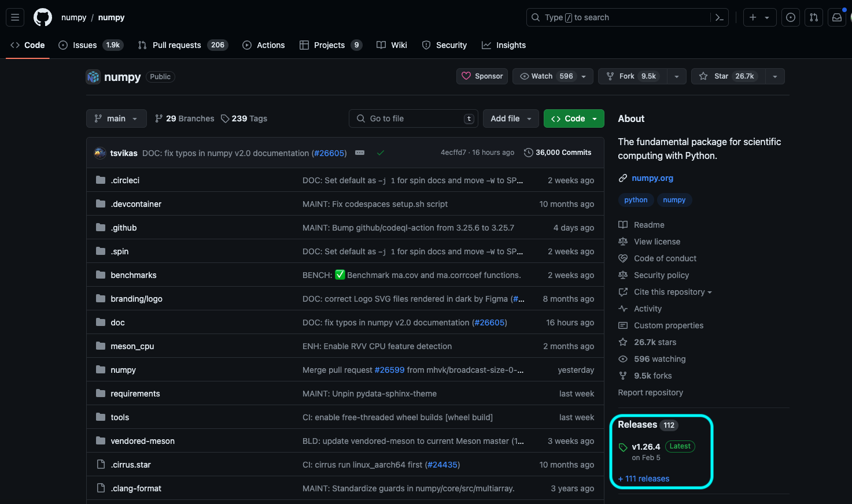Open the pull requests icon in header
This screenshot has height=504, width=852.
pos(814,17)
